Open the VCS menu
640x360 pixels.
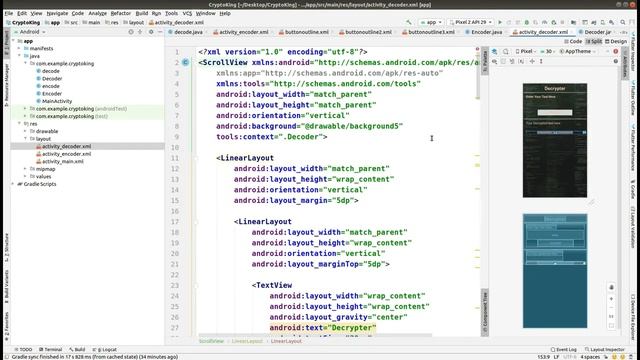click(187, 13)
